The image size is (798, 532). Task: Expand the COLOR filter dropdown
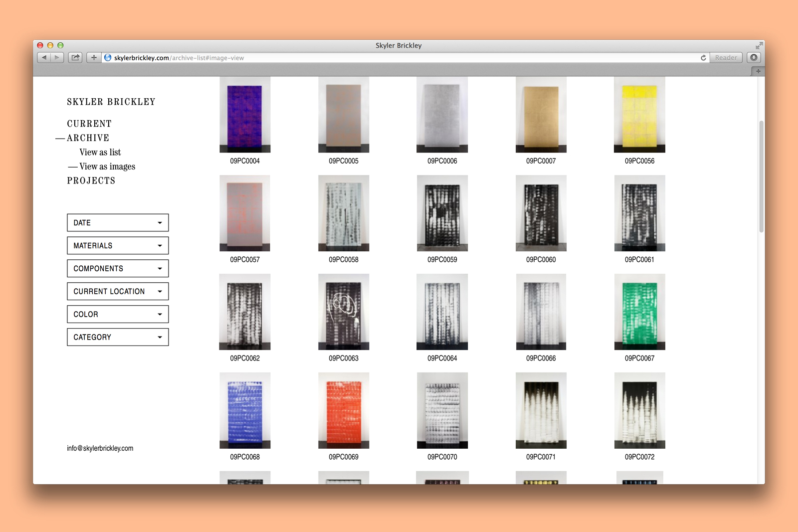(118, 315)
